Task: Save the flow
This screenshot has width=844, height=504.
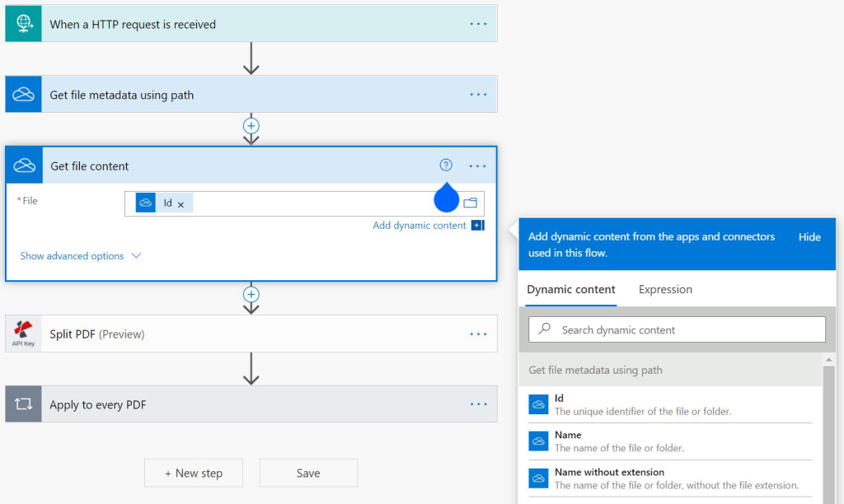Action: point(308,473)
